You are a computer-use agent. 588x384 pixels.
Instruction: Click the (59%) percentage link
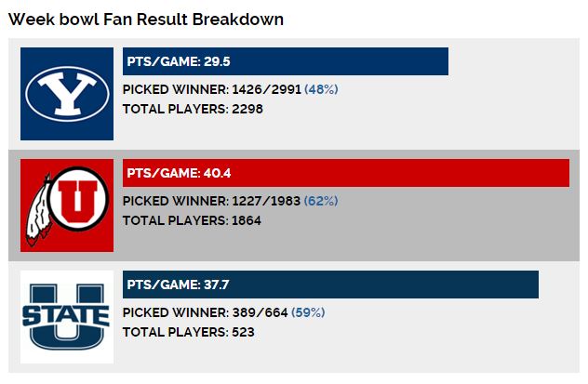pos(308,312)
